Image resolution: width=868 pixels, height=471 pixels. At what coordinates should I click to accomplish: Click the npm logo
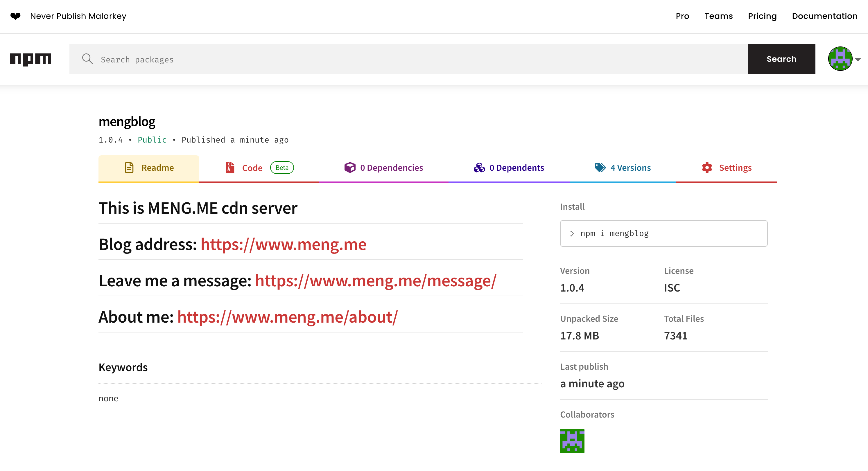(x=30, y=59)
